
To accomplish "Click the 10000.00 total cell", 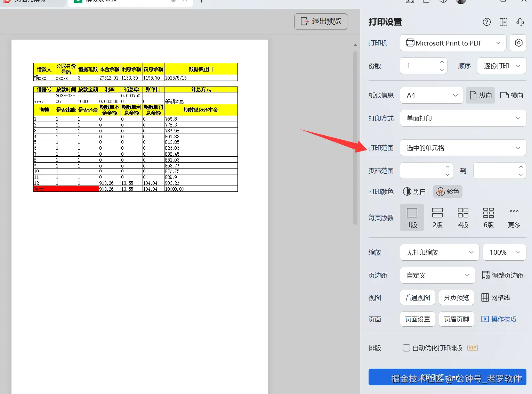I will point(201,189).
